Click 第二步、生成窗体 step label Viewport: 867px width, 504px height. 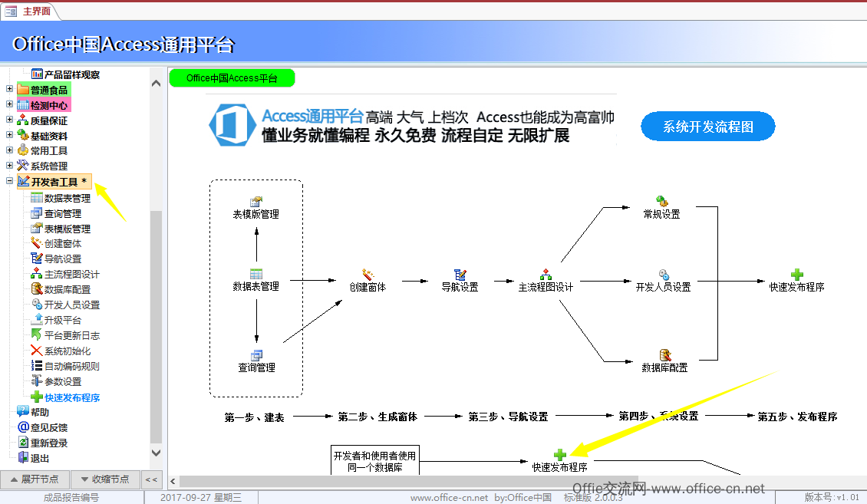377,417
